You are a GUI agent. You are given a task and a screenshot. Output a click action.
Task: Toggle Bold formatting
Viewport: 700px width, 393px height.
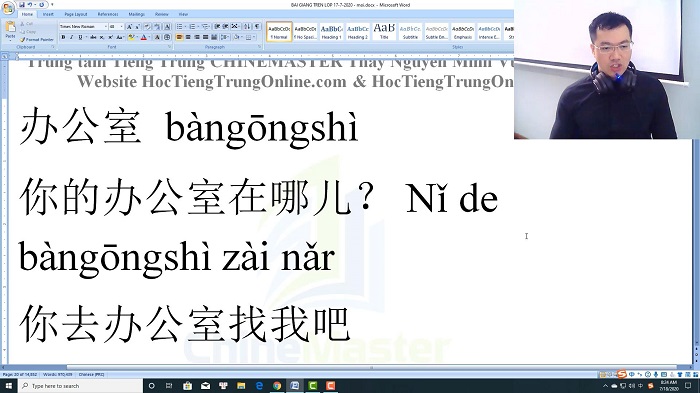point(63,38)
